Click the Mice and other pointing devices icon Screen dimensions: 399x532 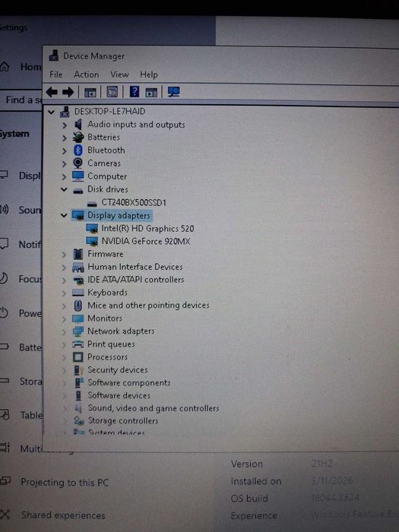(x=78, y=306)
